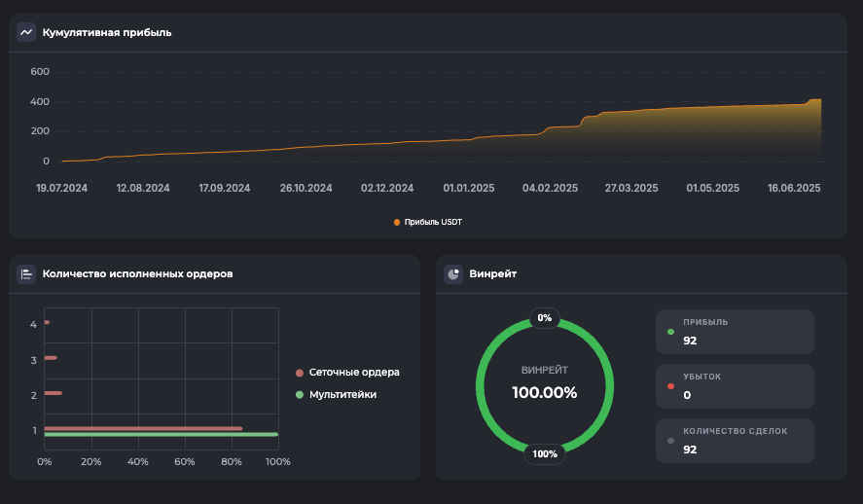Click the green Мультитейки bar at row 1

tap(161, 435)
